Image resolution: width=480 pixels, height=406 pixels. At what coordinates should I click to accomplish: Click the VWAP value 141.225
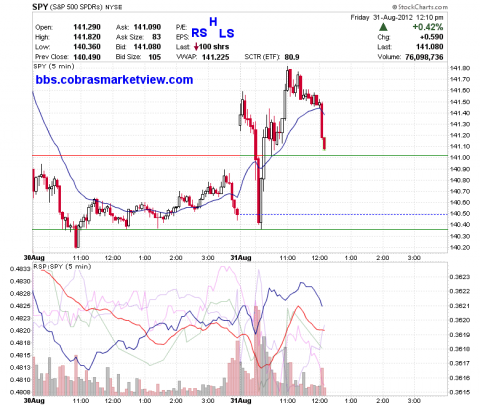[215, 57]
